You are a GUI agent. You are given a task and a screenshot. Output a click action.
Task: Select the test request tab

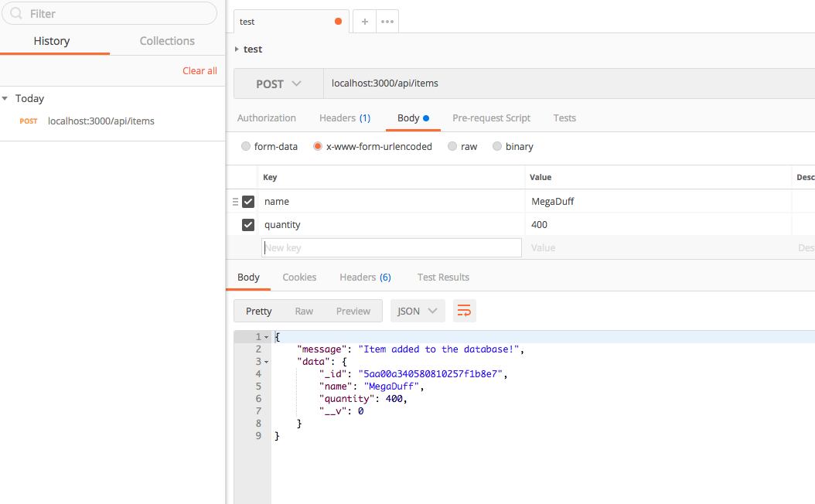(291, 22)
